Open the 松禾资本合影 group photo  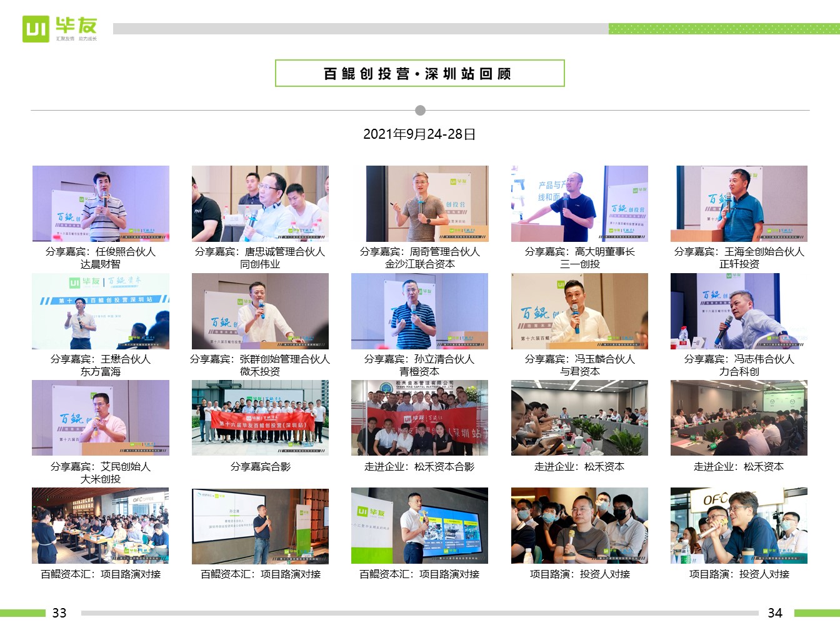click(420, 417)
